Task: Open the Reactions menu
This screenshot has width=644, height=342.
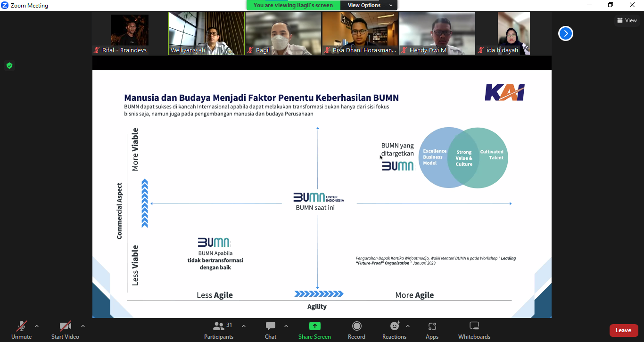Action: (x=394, y=330)
